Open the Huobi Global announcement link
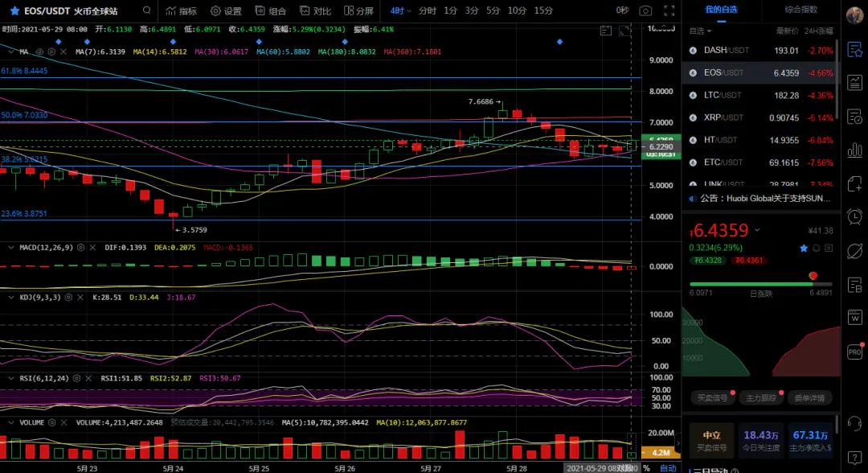The height and width of the screenshot is (473, 868). point(765,198)
